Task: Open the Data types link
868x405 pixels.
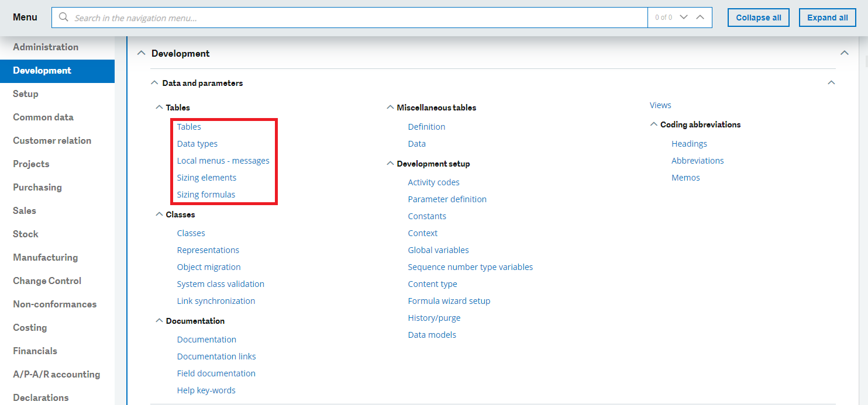Action: point(197,144)
